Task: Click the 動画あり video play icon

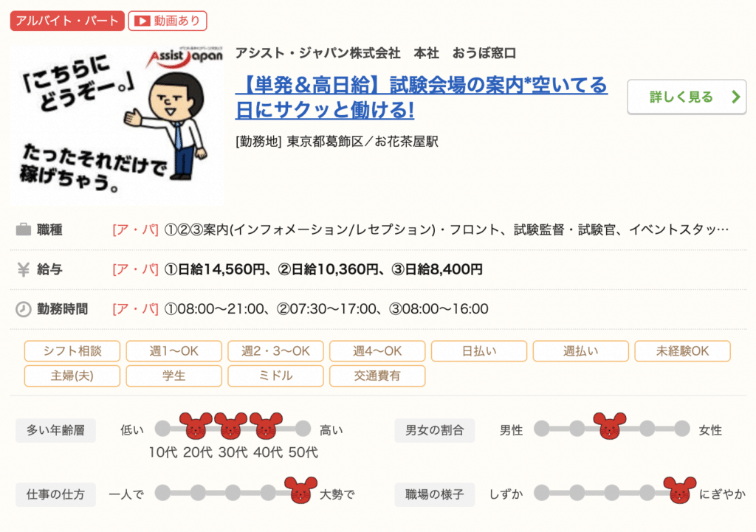Action: tap(142, 21)
